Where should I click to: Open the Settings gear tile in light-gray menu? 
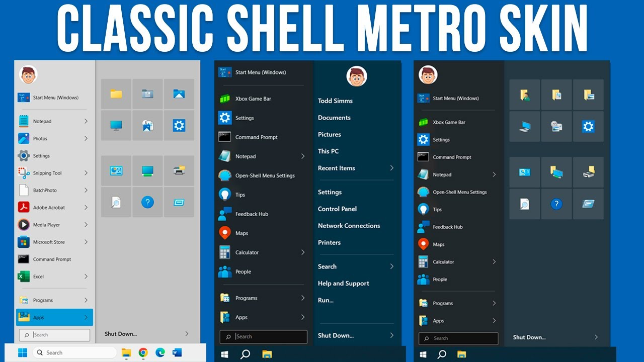click(x=179, y=125)
